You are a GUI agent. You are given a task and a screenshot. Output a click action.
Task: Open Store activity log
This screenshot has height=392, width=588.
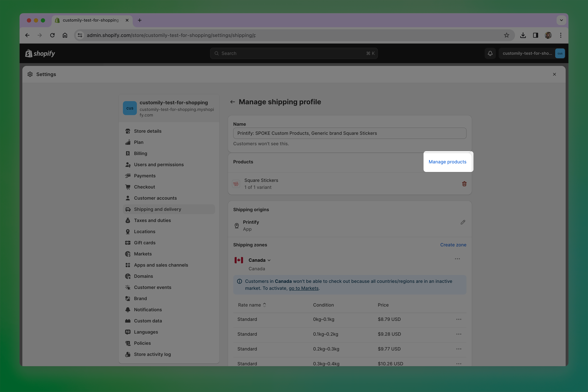169,354
